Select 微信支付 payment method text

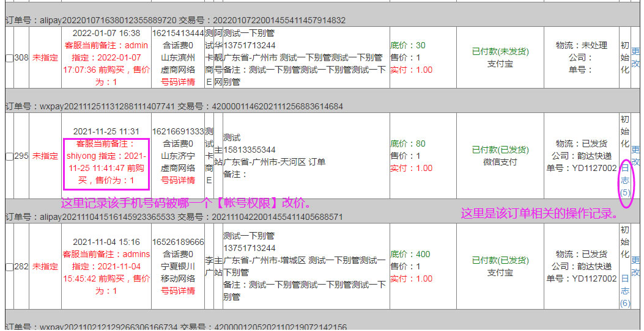point(500,162)
